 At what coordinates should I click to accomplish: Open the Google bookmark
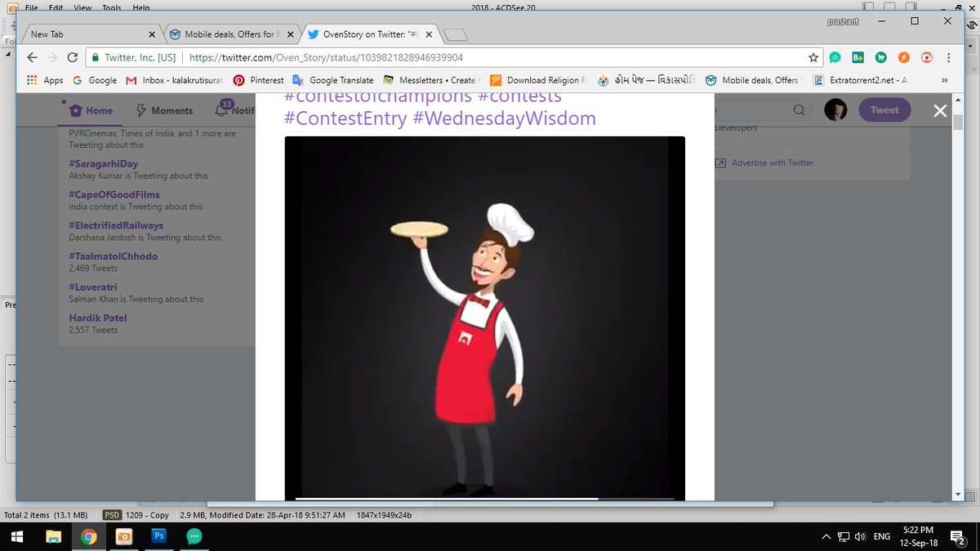point(95,80)
